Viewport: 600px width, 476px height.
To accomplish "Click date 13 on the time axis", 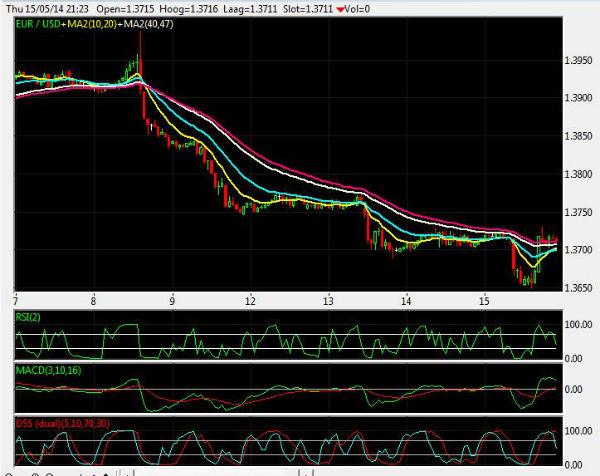I will click(328, 301).
